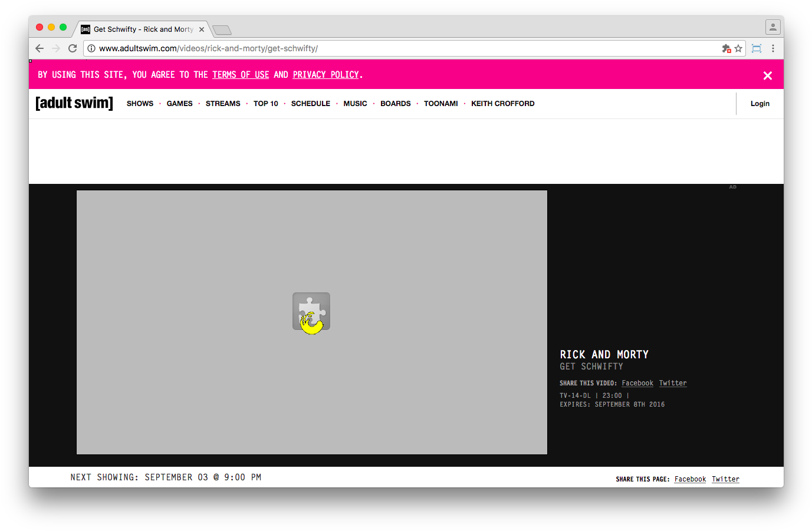The height and width of the screenshot is (531, 812).
Task: Close the Get Schwifty browser tab
Action: [x=202, y=29]
